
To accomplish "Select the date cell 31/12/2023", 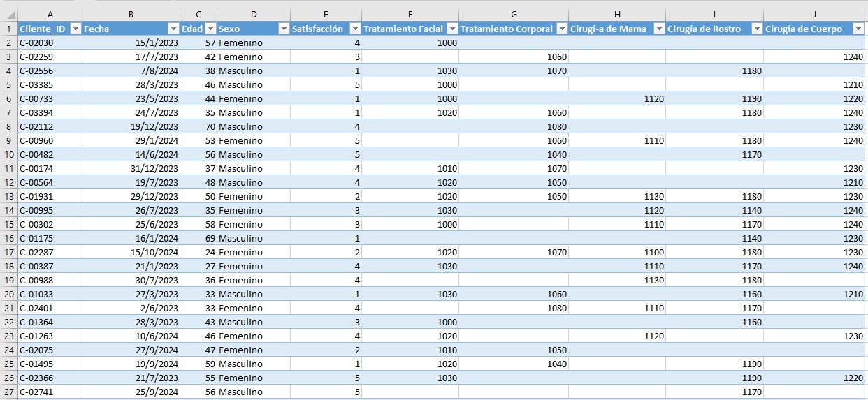I will [x=131, y=168].
